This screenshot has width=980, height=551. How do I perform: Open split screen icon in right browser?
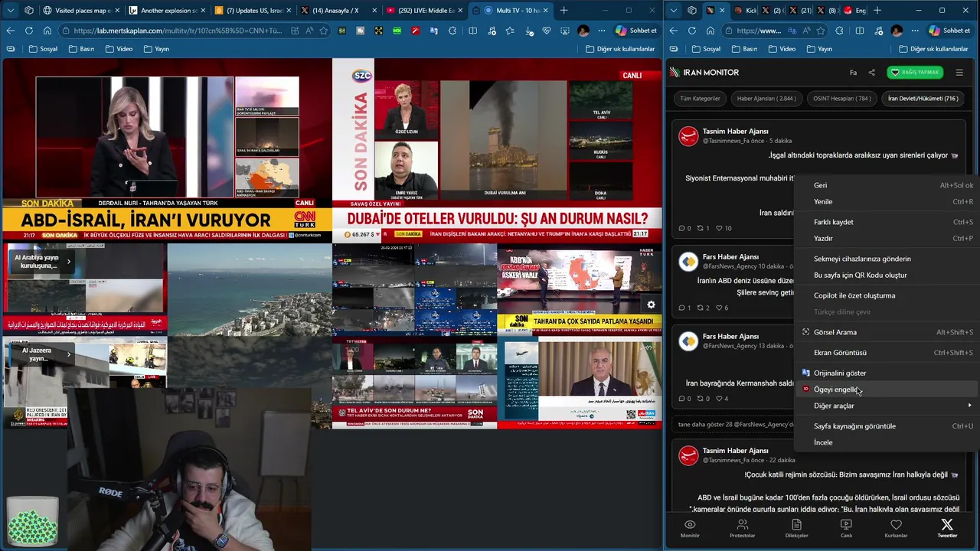coord(860,31)
